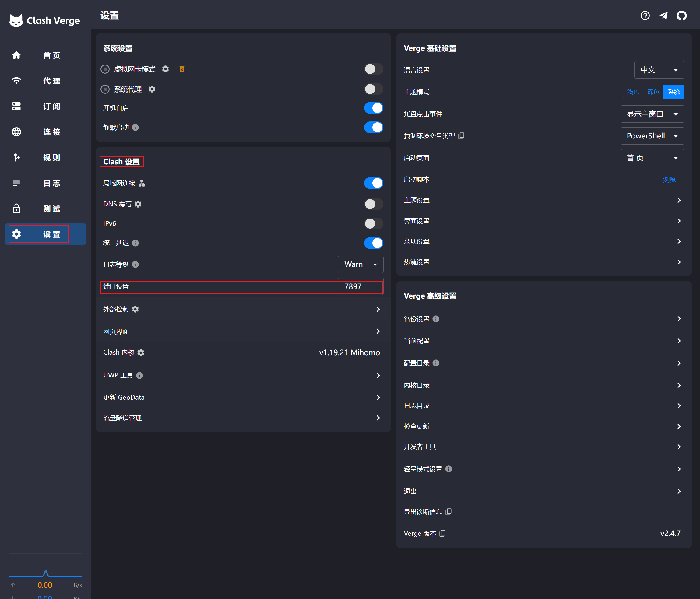Open the PowerShell environment type dropdown

point(652,136)
